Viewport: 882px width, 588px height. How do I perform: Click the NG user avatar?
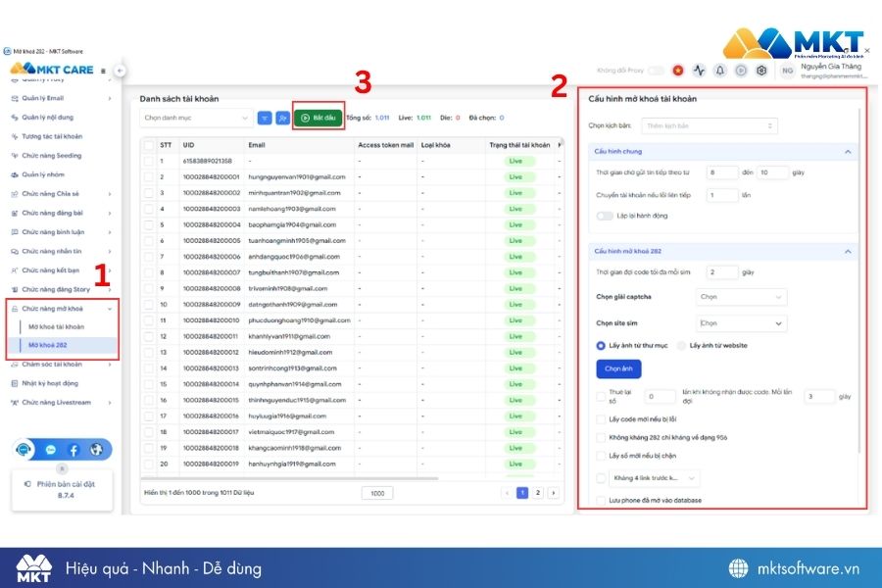click(x=788, y=71)
